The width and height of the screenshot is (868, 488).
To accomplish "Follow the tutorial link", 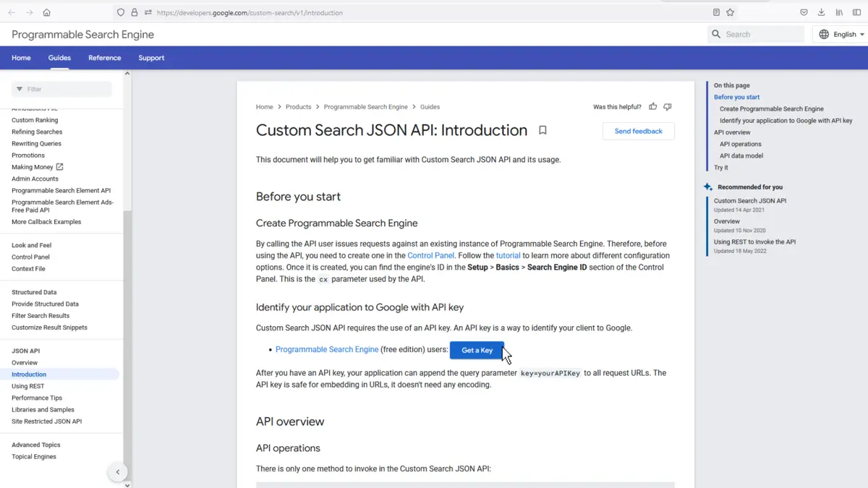I will pyautogui.click(x=509, y=255).
